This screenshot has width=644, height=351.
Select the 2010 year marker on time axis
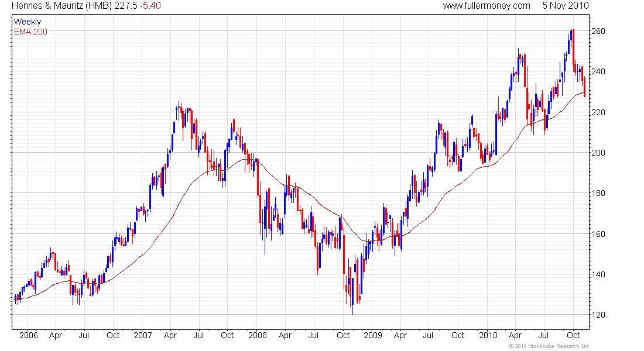pyautogui.click(x=488, y=336)
